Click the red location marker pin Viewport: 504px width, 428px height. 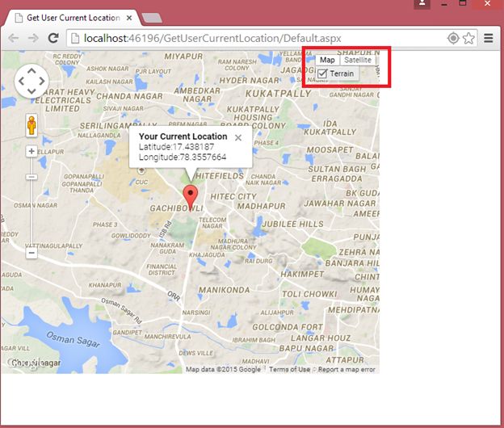pyautogui.click(x=191, y=198)
